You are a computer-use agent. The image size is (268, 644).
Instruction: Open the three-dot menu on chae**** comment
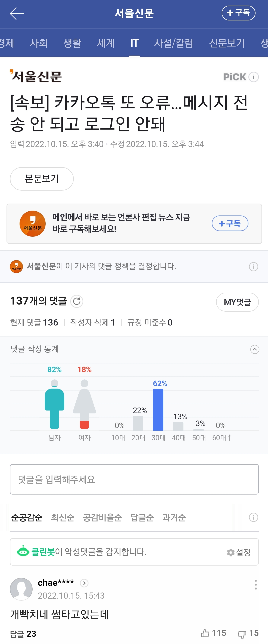tap(256, 585)
